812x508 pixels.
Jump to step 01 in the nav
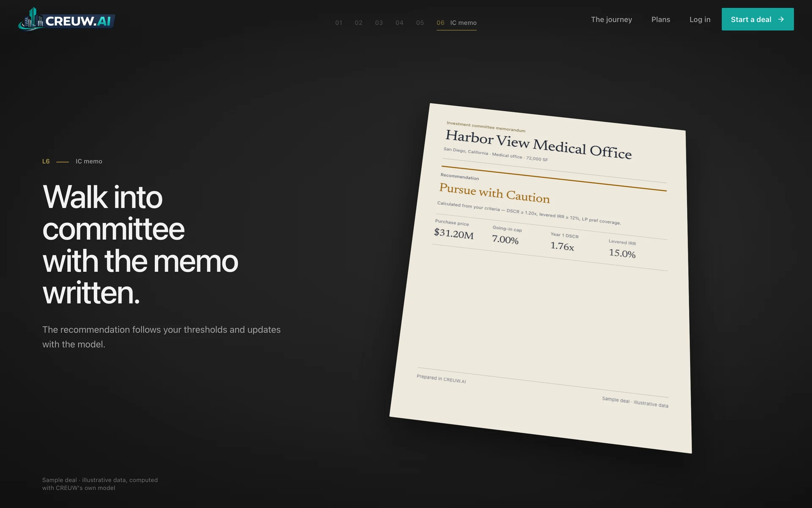tap(339, 23)
